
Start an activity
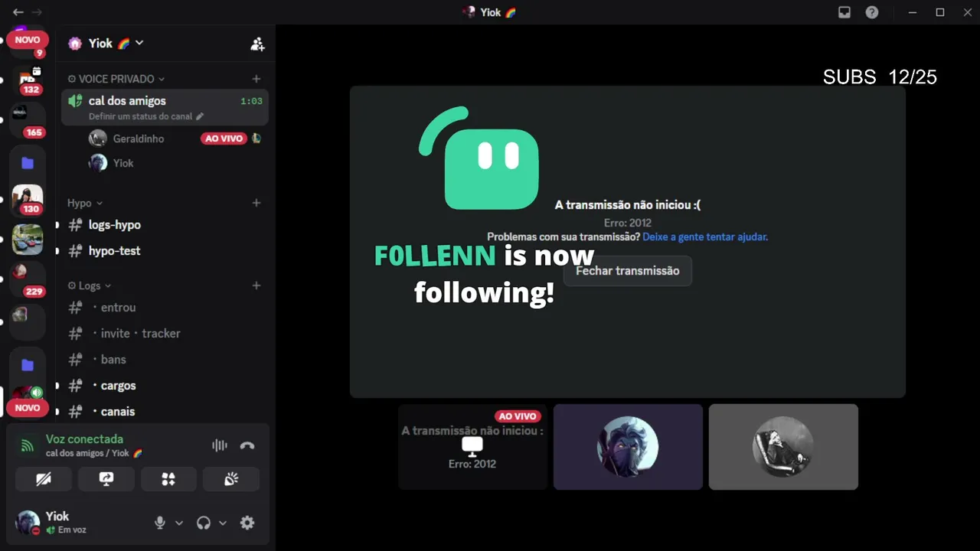click(168, 479)
